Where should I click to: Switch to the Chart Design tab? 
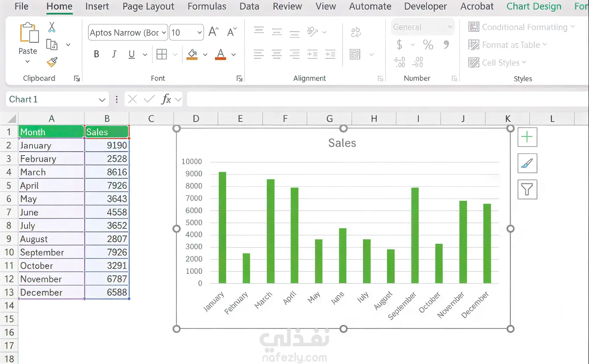coord(534,6)
